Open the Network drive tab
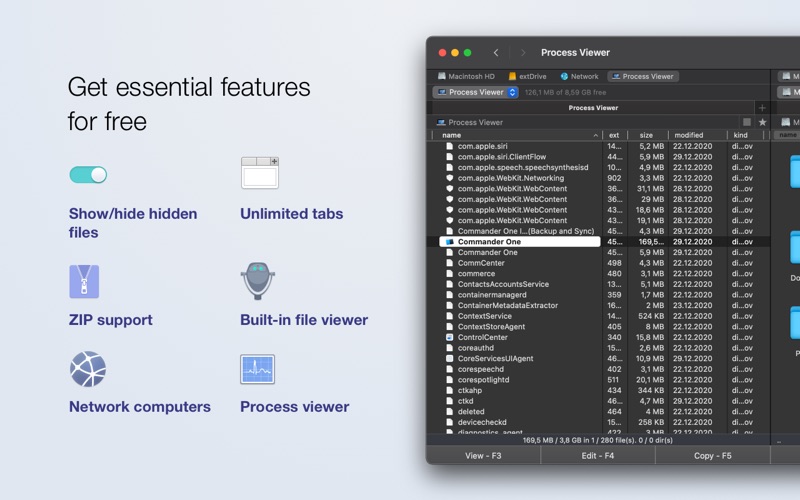The image size is (800, 500). (579, 76)
